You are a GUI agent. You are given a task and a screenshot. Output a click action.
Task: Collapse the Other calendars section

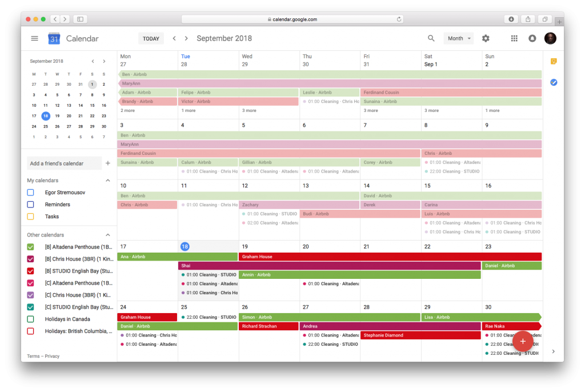(x=107, y=234)
